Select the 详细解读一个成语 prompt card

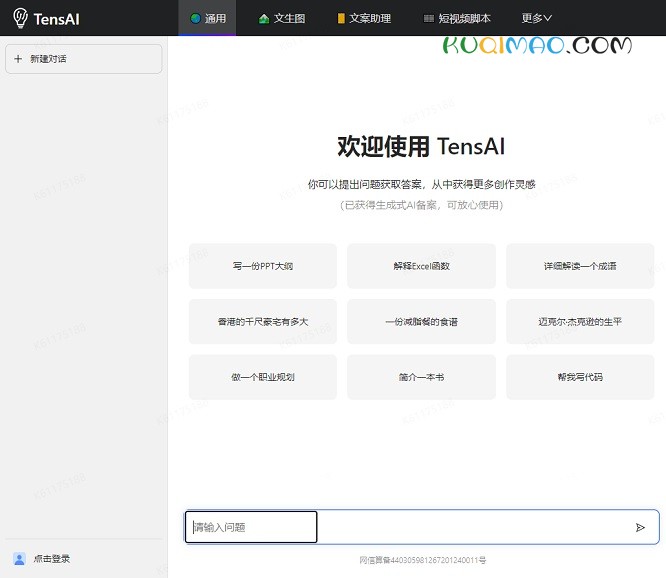coord(580,266)
